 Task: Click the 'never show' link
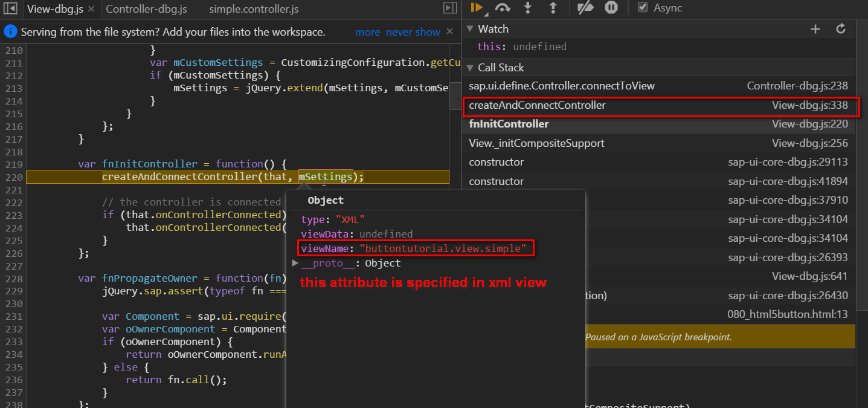point(413,32)
